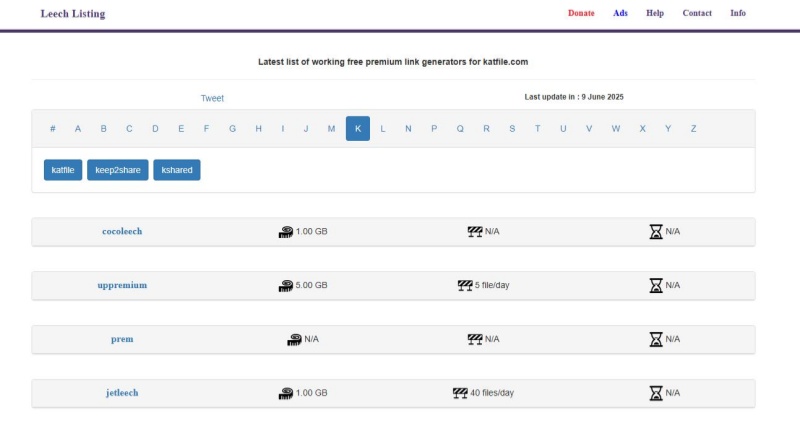The width and height of the screenshot is (800, 429).
Task: Click the hourglass icon in cocoleech row
Action: coord(656,232)
